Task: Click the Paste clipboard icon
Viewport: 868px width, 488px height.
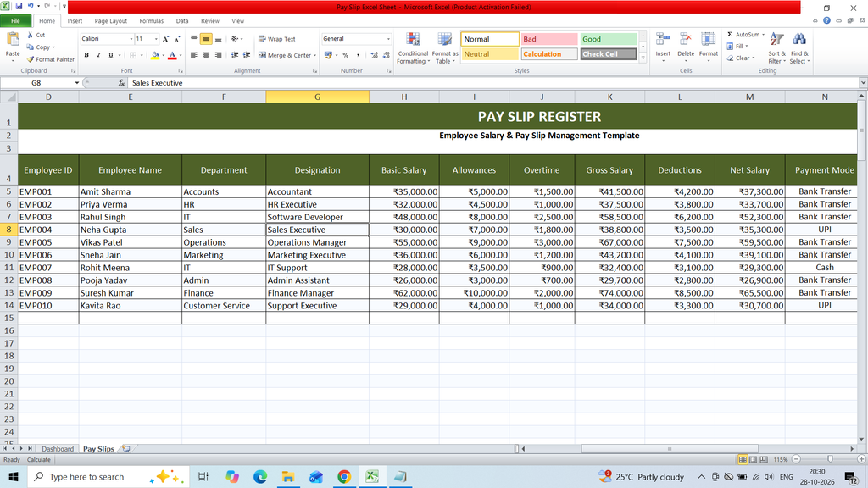Action: click(12, 40)
